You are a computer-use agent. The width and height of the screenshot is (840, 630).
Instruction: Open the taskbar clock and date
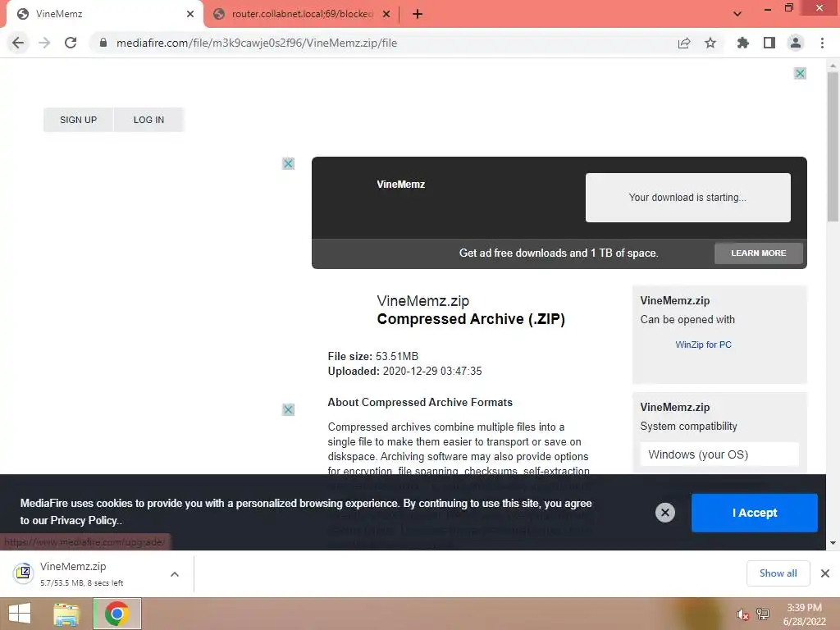804,614
